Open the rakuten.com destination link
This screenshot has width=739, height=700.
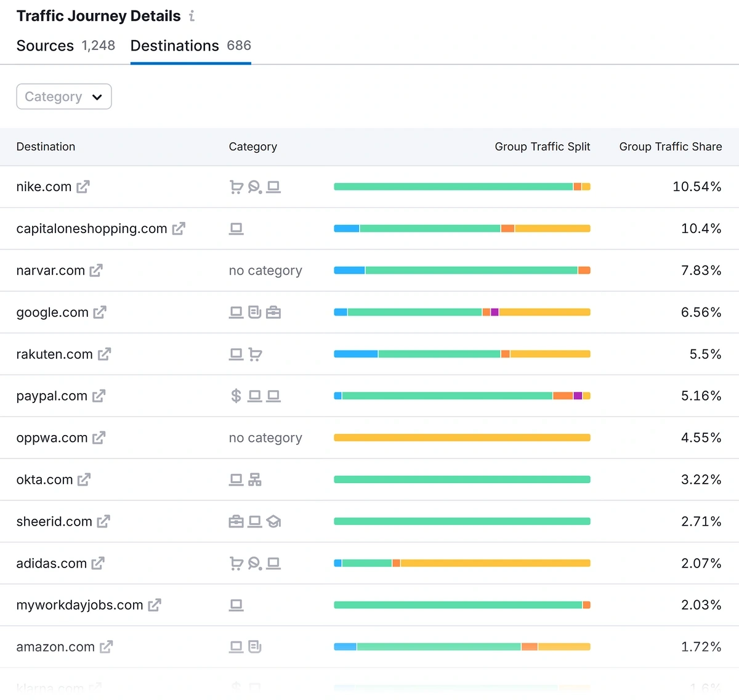tap(55, 354)
